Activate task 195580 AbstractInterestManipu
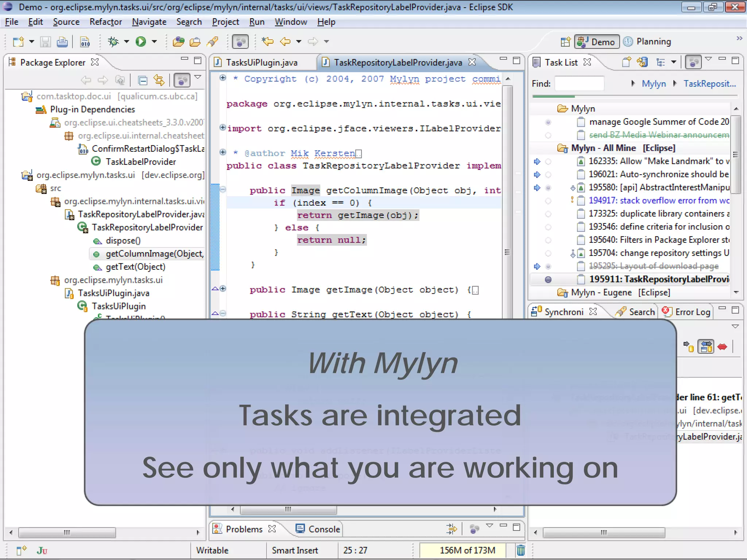747x560 pixels. pos(548,188)
